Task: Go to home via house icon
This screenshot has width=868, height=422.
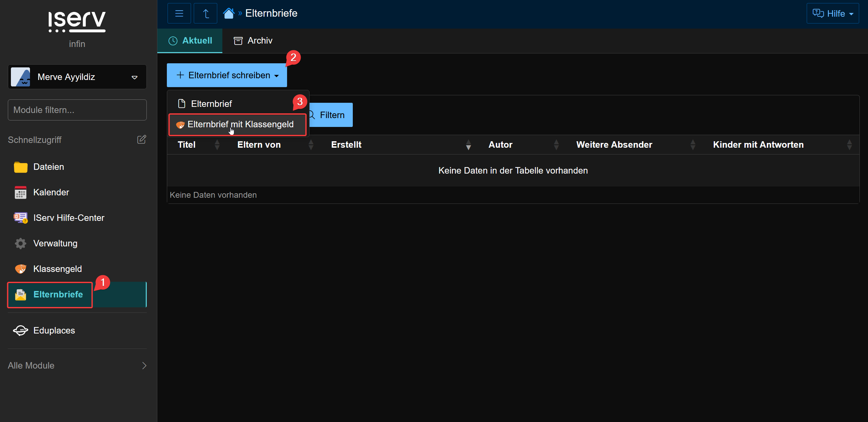Action: pos(228,14)
